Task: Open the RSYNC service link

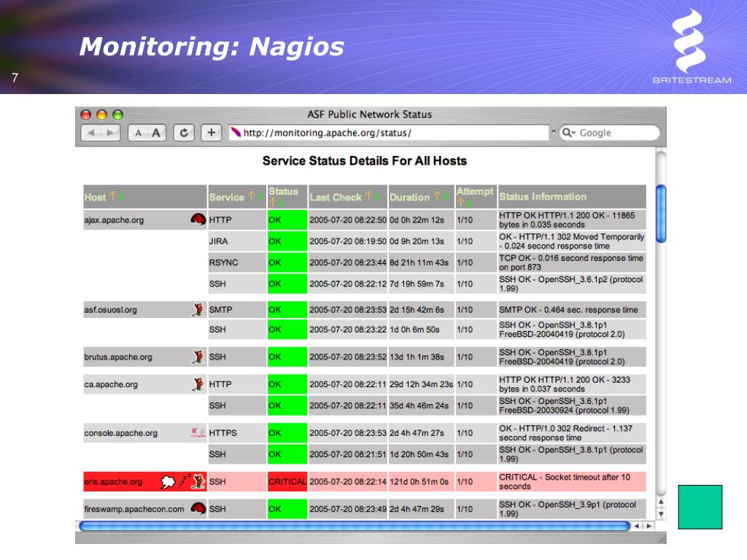Action: (223, 262)
